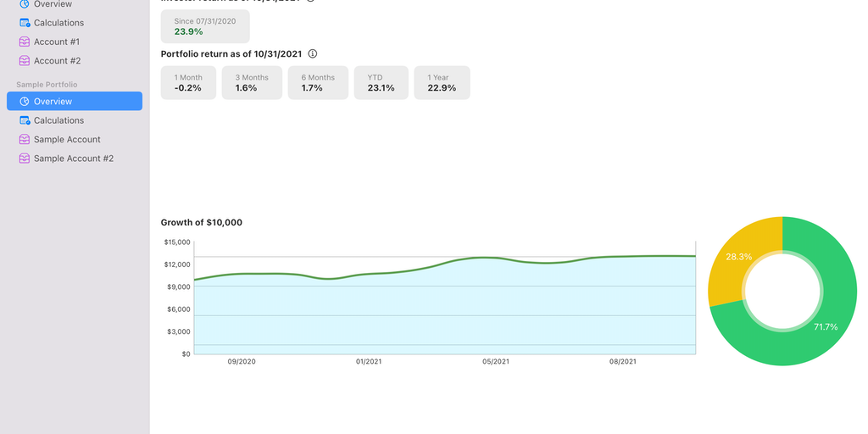Click the Calculations icon above Account #1
868x434 pixels.
(25, 23)
